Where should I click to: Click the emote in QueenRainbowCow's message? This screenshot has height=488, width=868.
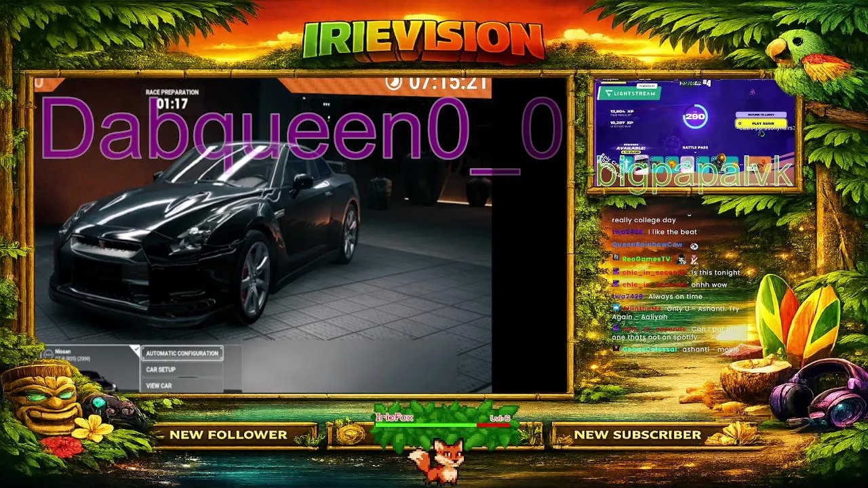[x=694, y=246]
